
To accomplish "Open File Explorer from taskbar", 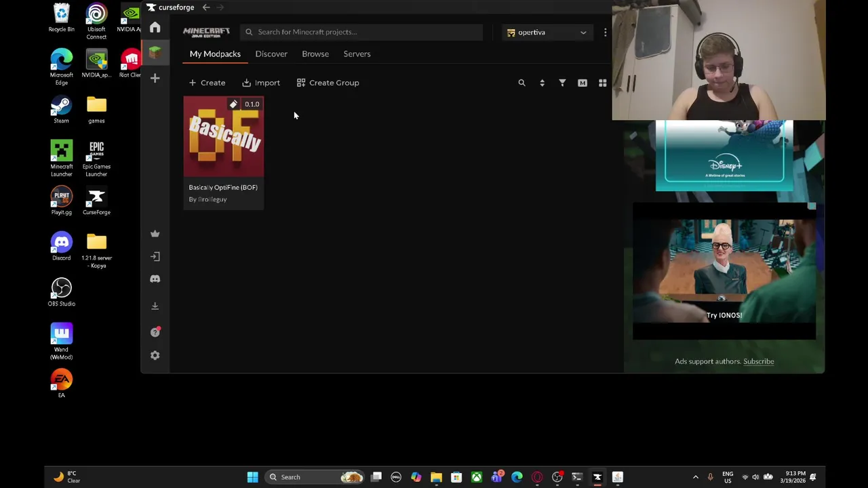I will (x=436, y=477).
